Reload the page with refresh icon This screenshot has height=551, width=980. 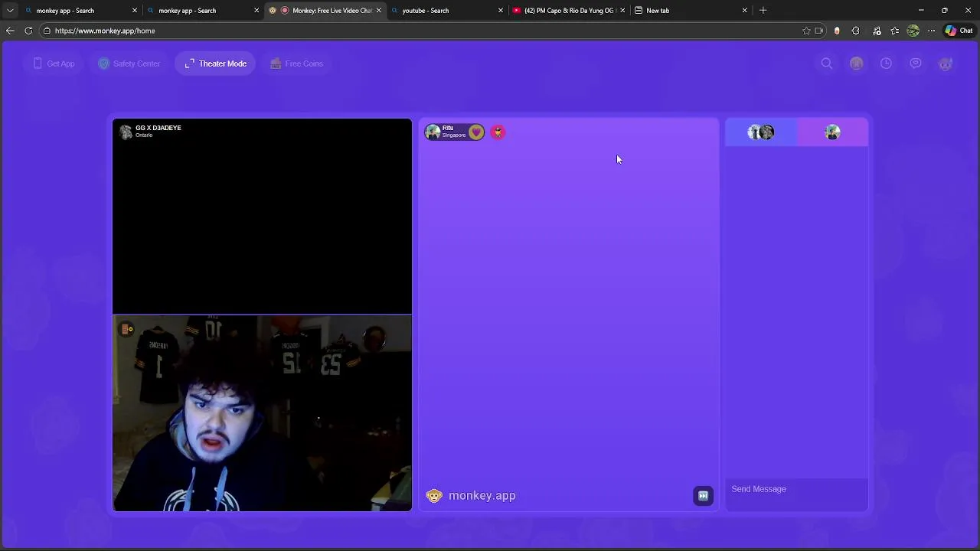[28, 31]
